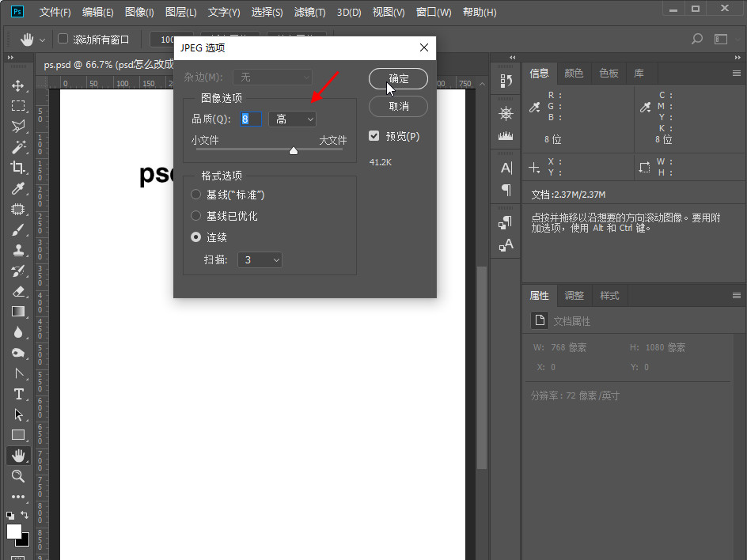747x560 pixels.
Task: Select the Horizontal Type tool
Action: click(x=18, y=394)
